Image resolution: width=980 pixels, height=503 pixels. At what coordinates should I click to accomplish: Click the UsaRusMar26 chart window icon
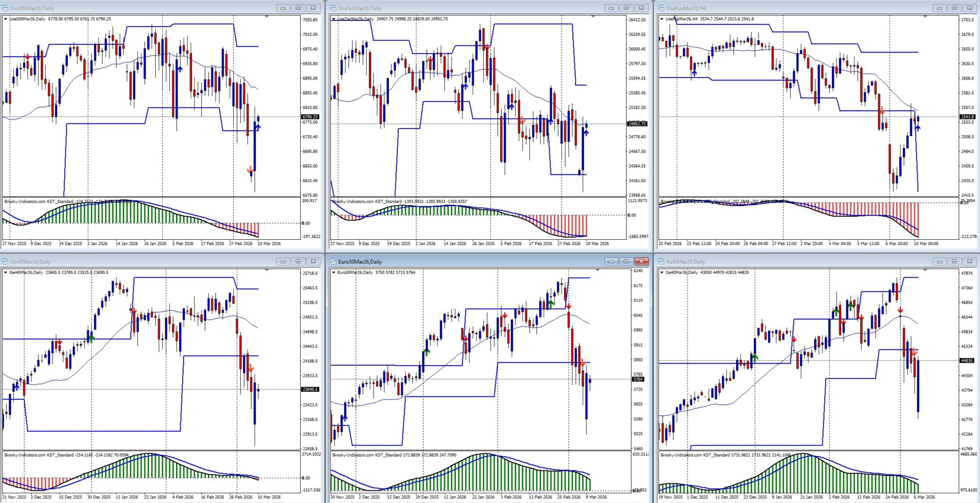(x=661, y=8)
